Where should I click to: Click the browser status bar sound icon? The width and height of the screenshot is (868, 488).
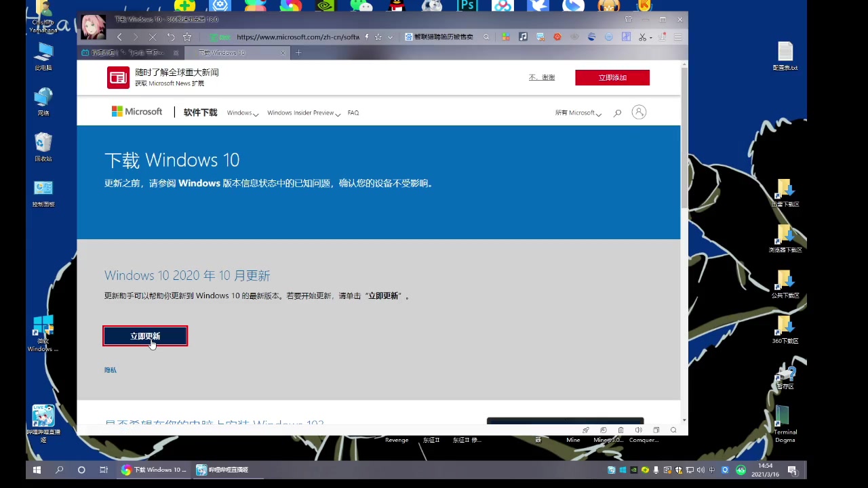pyautogui.click(x=638, y=430)
